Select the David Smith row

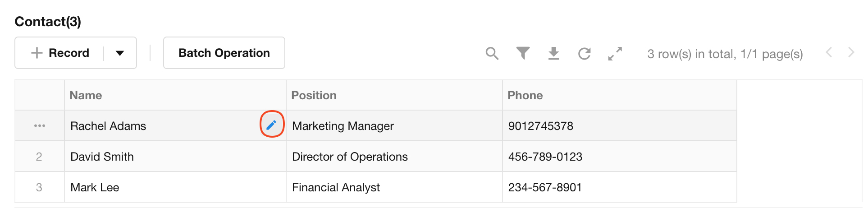click(102, 157)
